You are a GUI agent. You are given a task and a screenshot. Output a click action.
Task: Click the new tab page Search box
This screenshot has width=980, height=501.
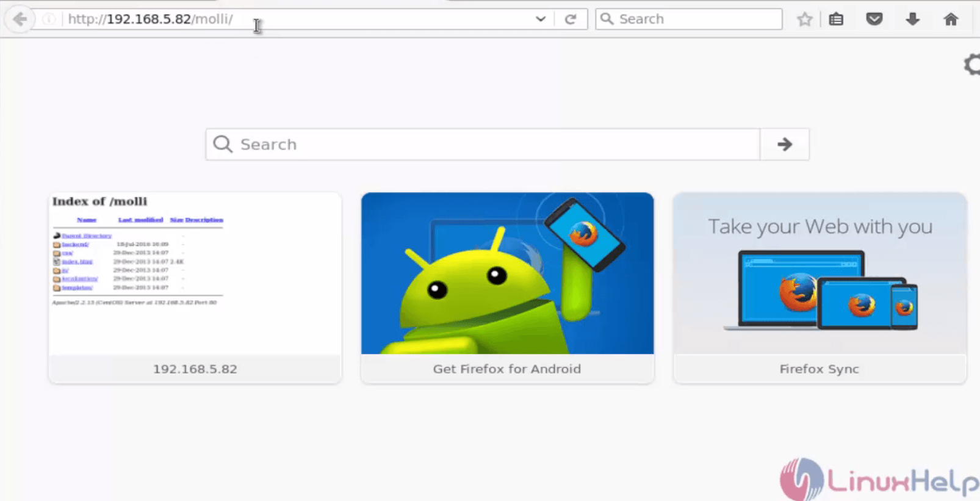[x=483, y=145]
